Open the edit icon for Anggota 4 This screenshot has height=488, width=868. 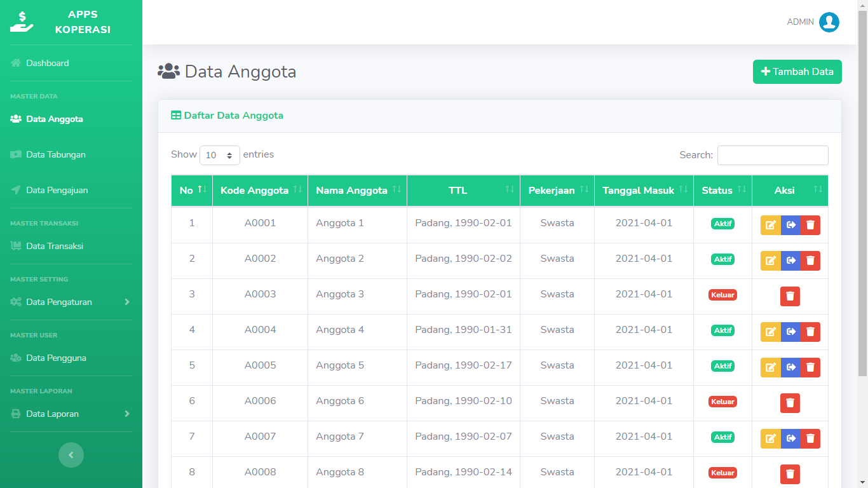tap(771, 332)
